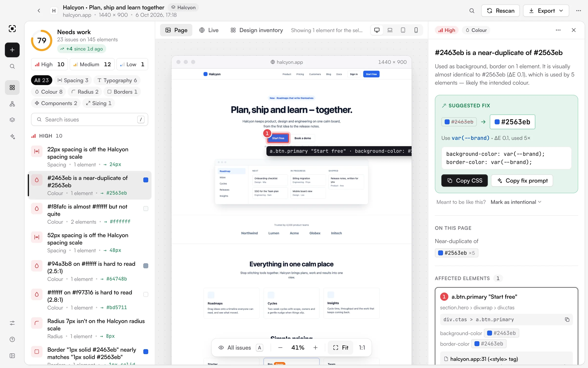
Task: Filter by Medium severity 12
Action: tap(92, 64)
